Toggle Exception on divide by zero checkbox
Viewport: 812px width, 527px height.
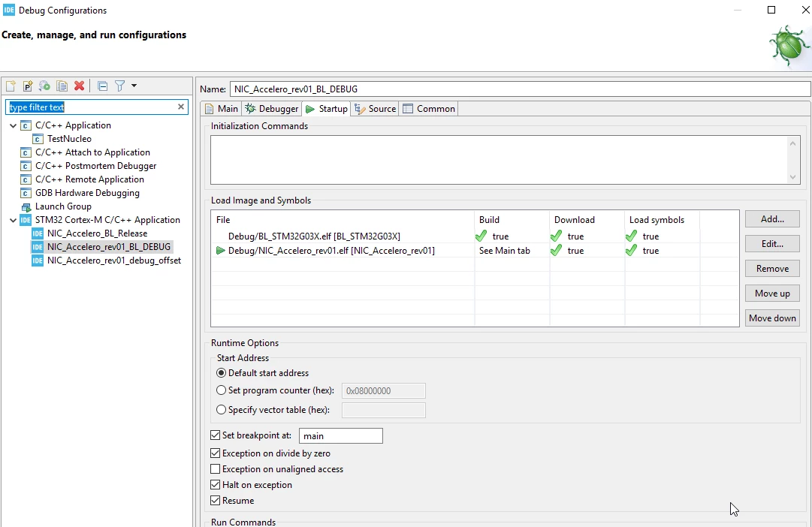click(216, 453)
